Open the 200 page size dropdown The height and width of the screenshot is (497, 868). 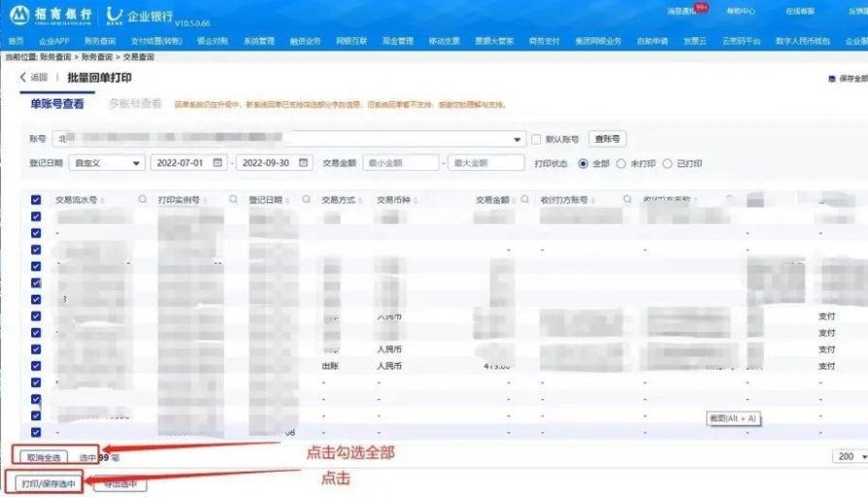(x=850, y=456)
